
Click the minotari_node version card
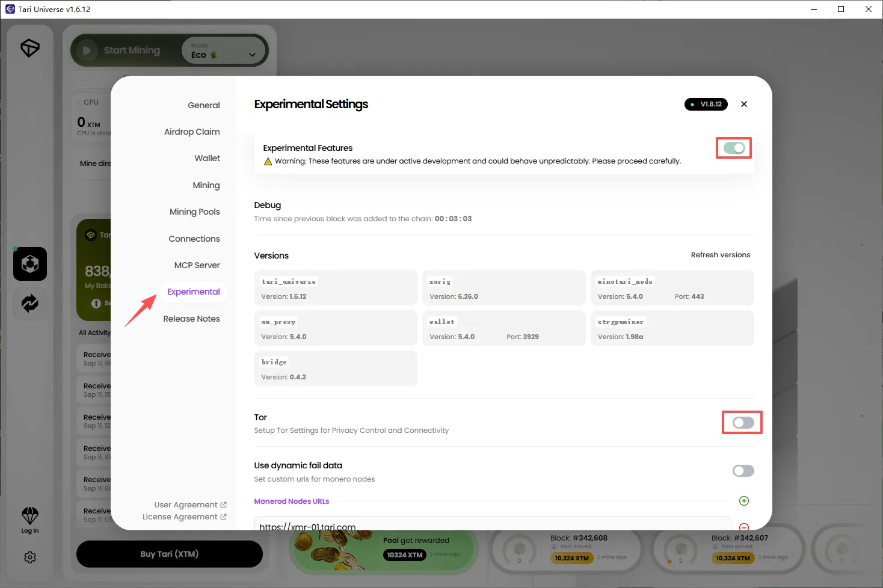coord(672,287)
